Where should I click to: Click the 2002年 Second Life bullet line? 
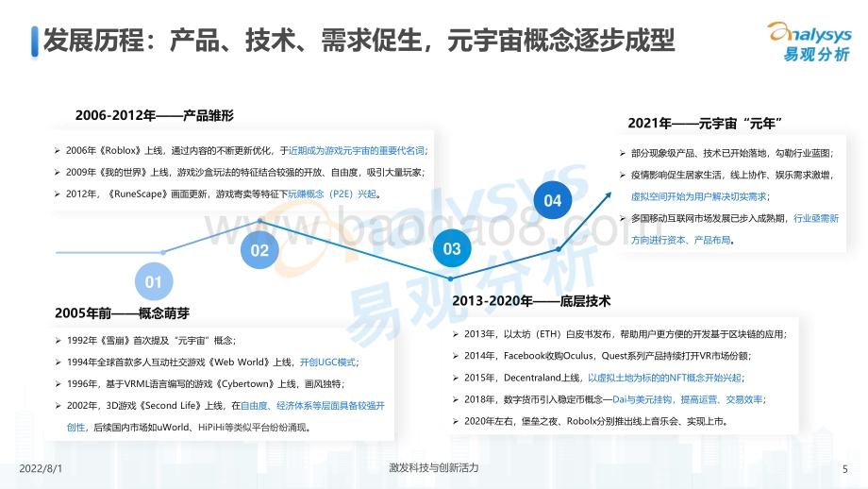[220, 405]
